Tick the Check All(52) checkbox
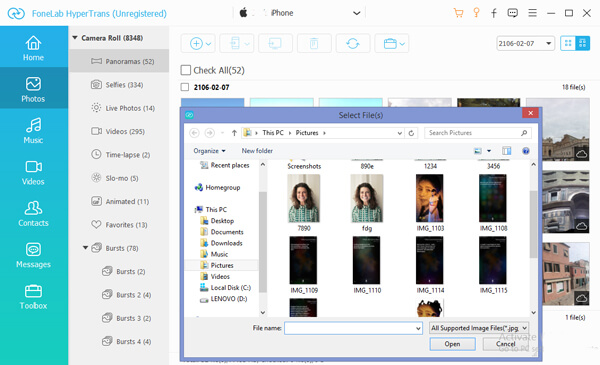The image size is (600, 365). pos(186,70)
